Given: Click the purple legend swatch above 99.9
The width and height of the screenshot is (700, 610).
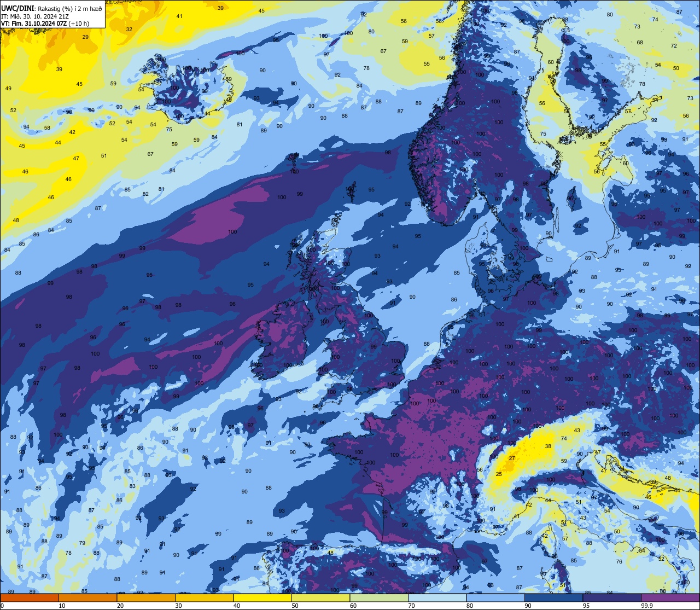Looking at the screenshot, I should click(670, 597).
